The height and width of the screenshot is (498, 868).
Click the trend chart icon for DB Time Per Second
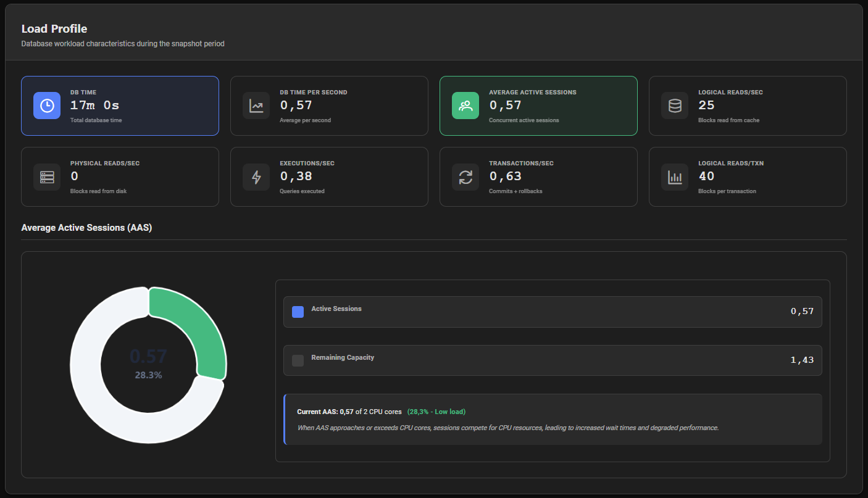[x=256, y=106]
